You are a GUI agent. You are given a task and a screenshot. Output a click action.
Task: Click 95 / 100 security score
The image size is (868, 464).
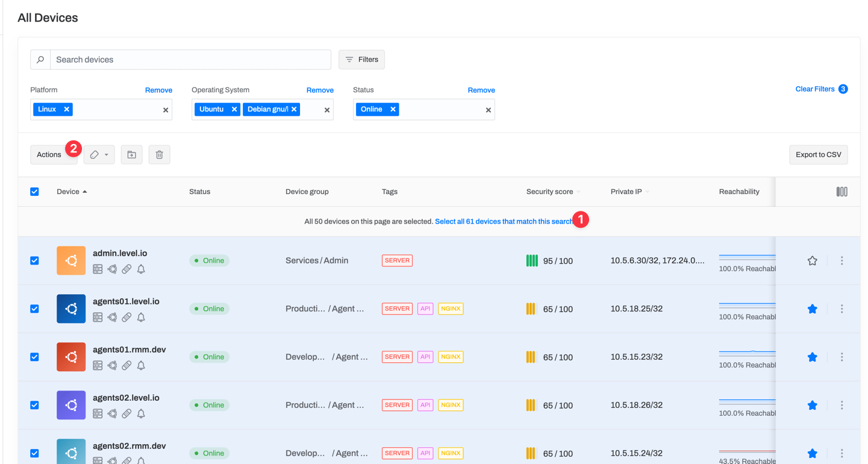(x=558, y=261)
